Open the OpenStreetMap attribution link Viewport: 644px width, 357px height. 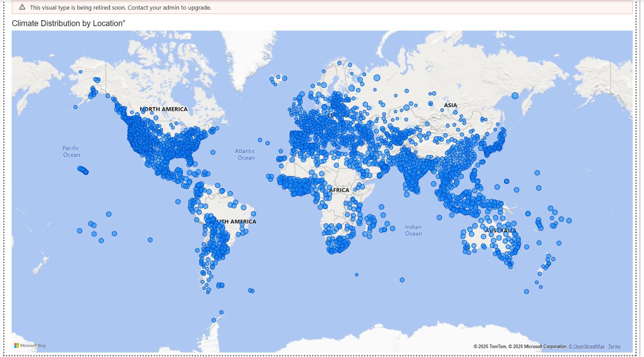pos(587,347)
